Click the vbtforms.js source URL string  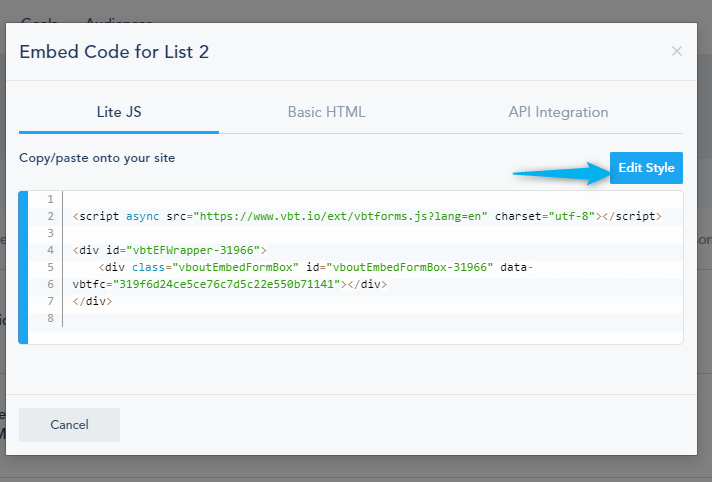(x=341, y=216)
